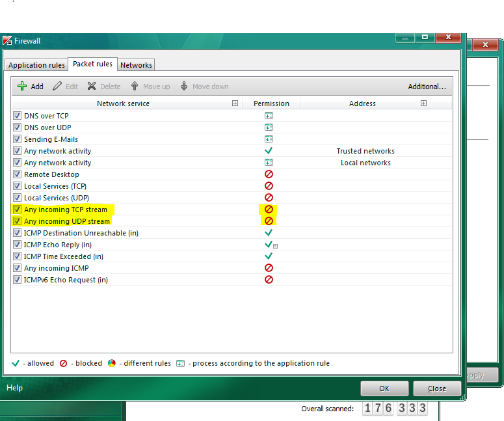Screen dimensions: 504x421
Task: Select the ICMP Echo Reply (in) row
Action: pyautogui.click(x=232, y=245)
